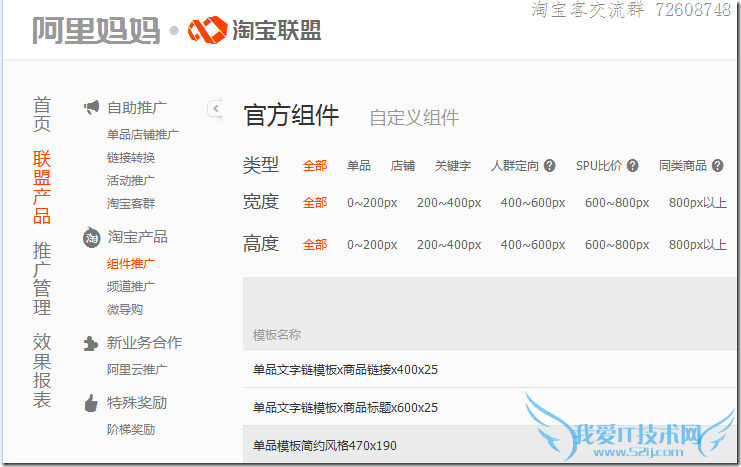
Task: Go to 单品店铺推广 in sidebar
Action: click(x=143, y=135)
